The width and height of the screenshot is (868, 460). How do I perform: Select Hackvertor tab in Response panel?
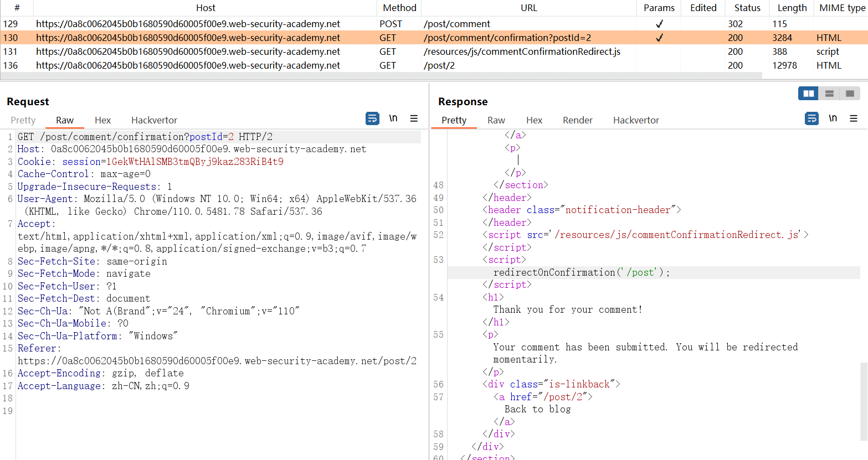(x=636, y=120)
